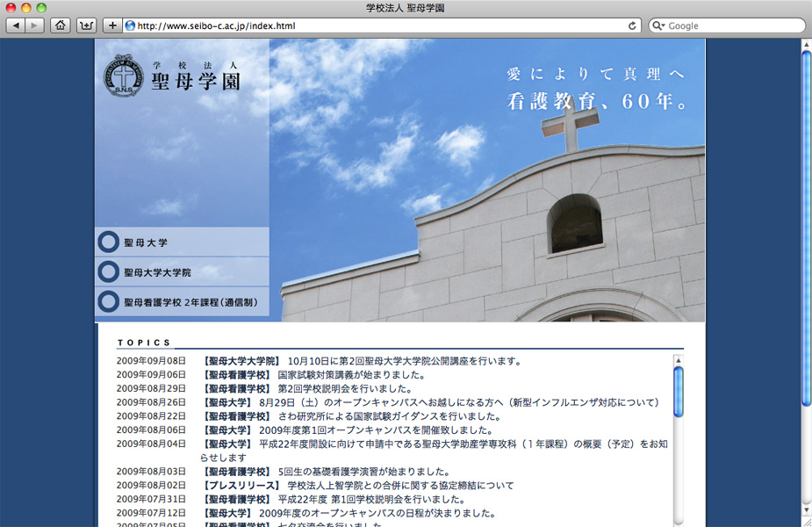Image resolution: width=812 pixels, height=527 pixels.
Task: Click the date 2009年09月08日
Action: click(x=151, y=361)
